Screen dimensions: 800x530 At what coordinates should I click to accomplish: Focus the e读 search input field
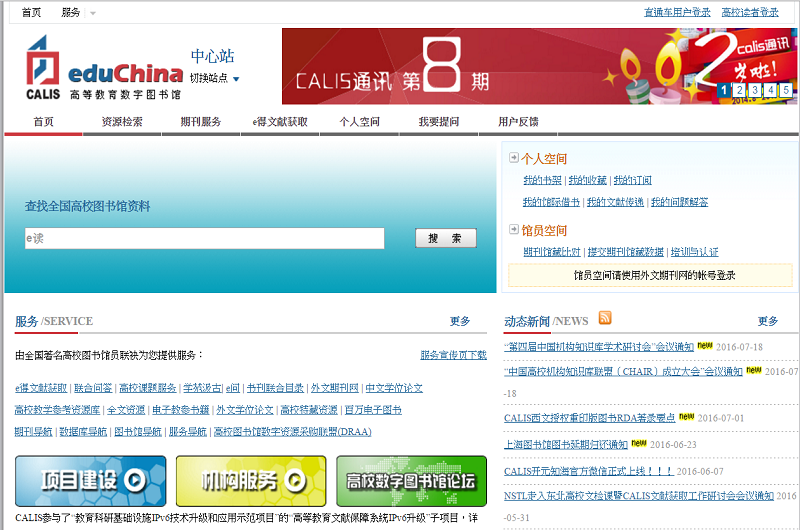[x=205, y=238]
